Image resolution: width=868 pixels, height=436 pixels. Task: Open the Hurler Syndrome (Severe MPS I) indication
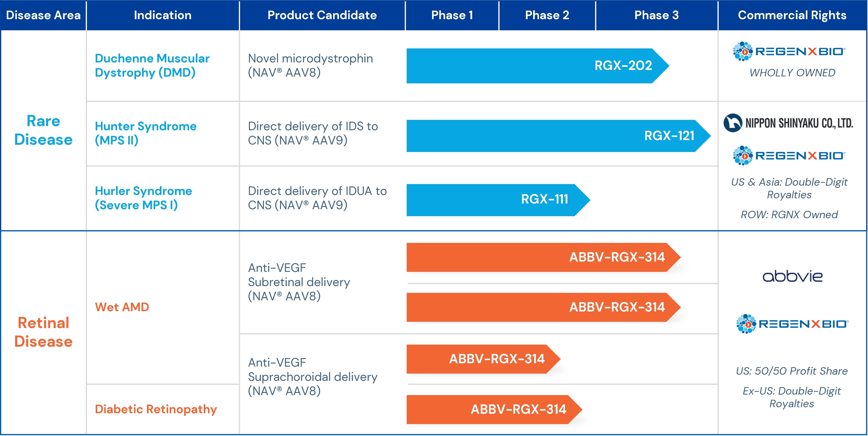point(143,198)
